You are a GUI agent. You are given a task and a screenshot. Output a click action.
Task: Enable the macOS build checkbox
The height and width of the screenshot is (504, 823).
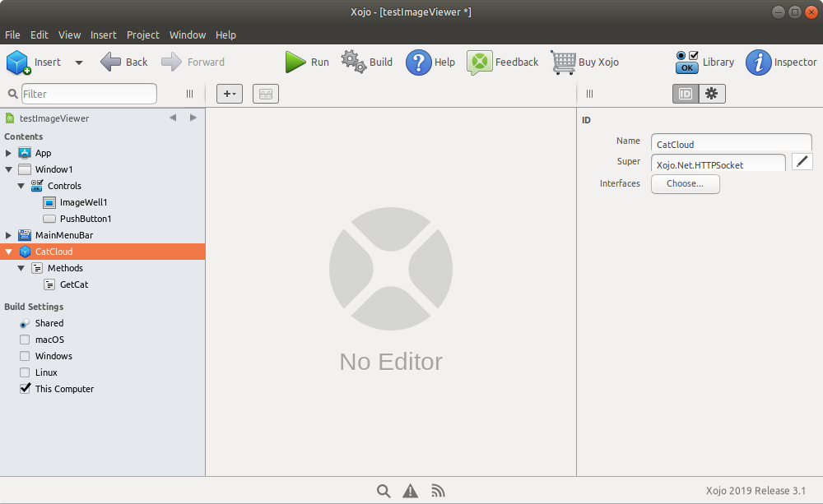(25, 340)
